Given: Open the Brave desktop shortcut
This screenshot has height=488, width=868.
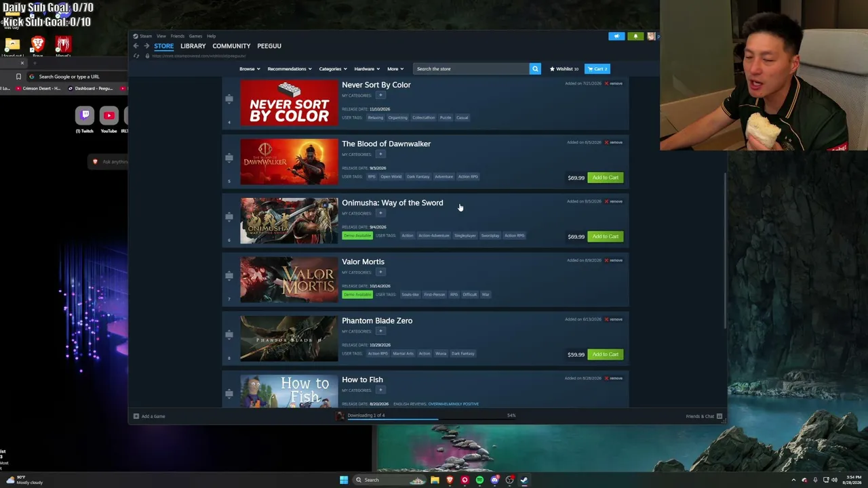Looking at the screenshot, I should click(38, 45).
